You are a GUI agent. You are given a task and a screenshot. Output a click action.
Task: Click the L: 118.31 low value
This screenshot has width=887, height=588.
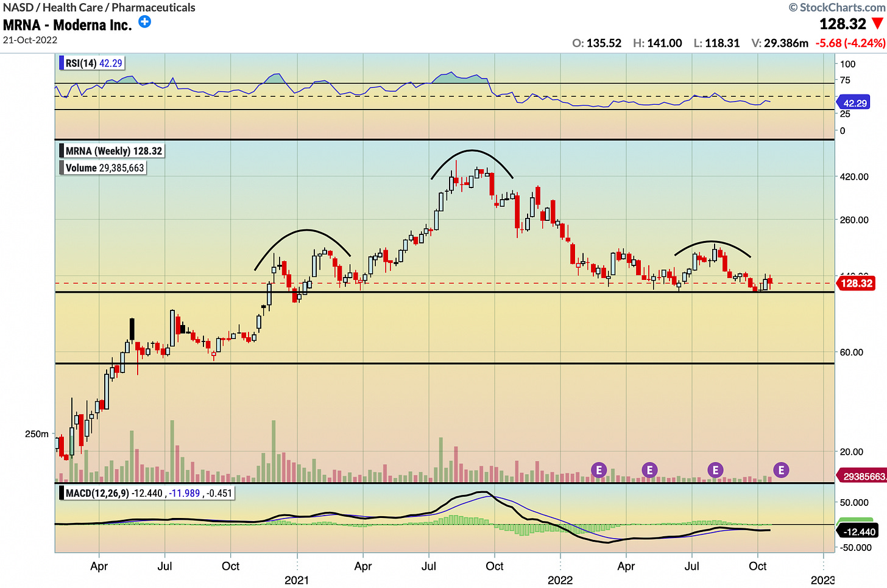click(x=716, y=43)
